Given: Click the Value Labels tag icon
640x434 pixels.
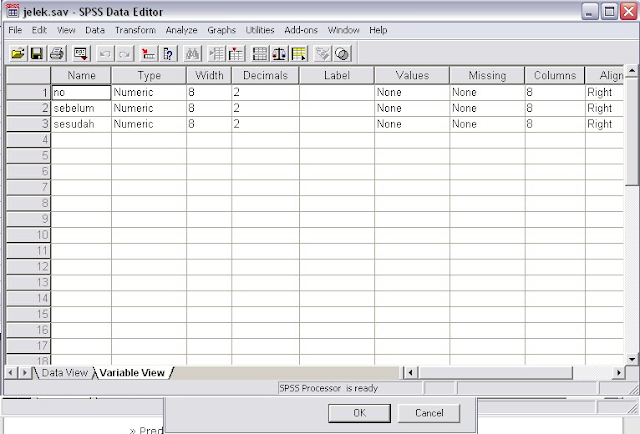Looking at the screenshot, I should tap(322, 53).
